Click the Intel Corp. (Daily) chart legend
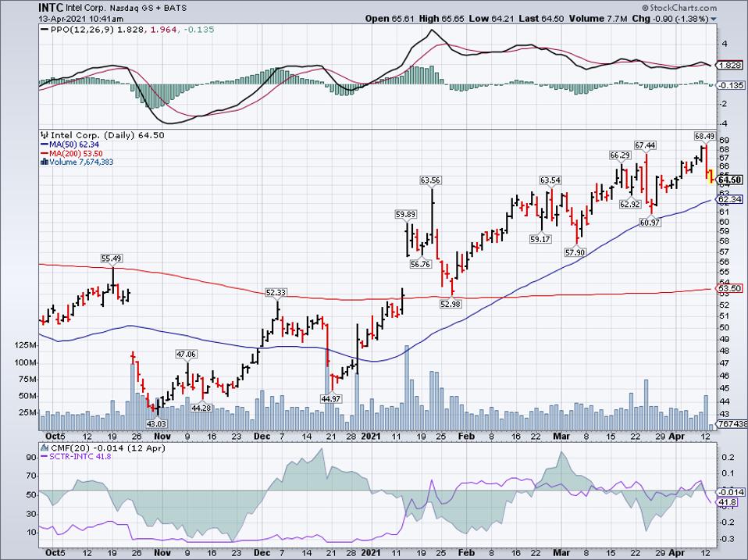Image resolution: width=748 pixels, height=560 pixels. point(107,135)
